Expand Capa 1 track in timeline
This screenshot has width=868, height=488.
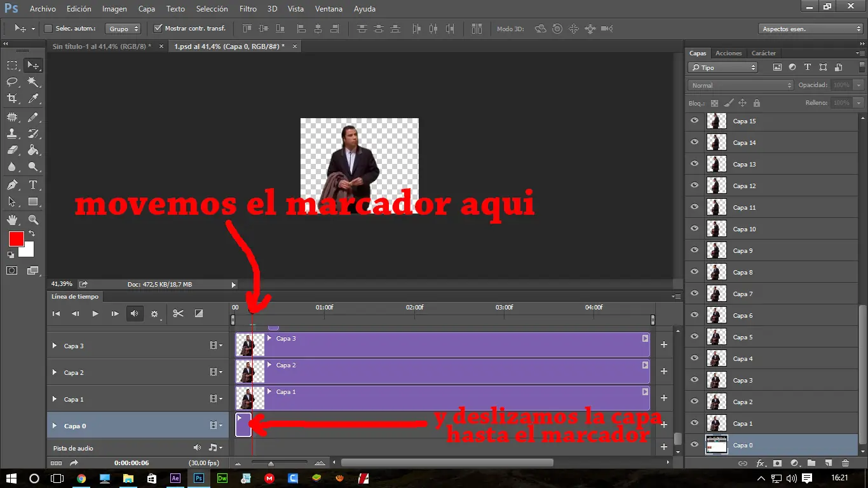pos(54,399)
